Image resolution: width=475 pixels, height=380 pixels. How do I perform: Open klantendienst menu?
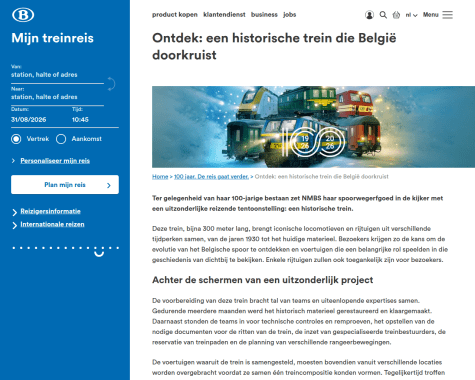(224, 15)
